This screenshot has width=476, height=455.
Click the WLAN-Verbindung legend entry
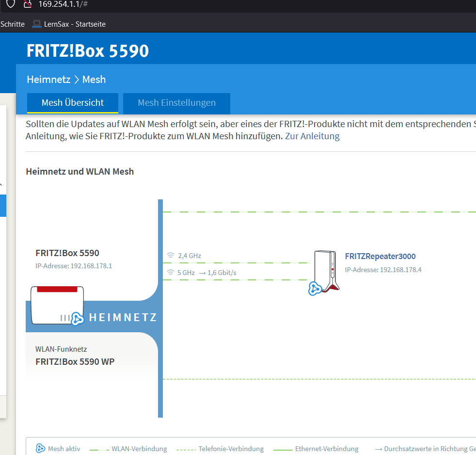[x=128, y=449]
